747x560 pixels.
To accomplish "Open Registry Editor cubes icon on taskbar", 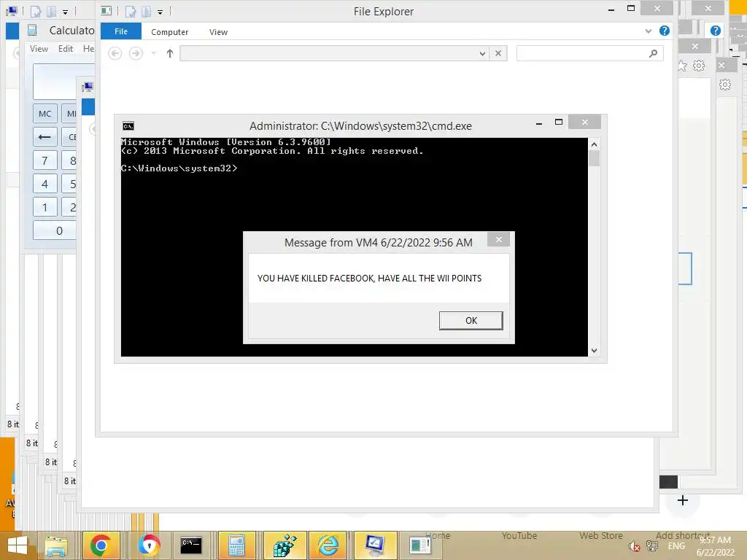I will pos(285,545).
